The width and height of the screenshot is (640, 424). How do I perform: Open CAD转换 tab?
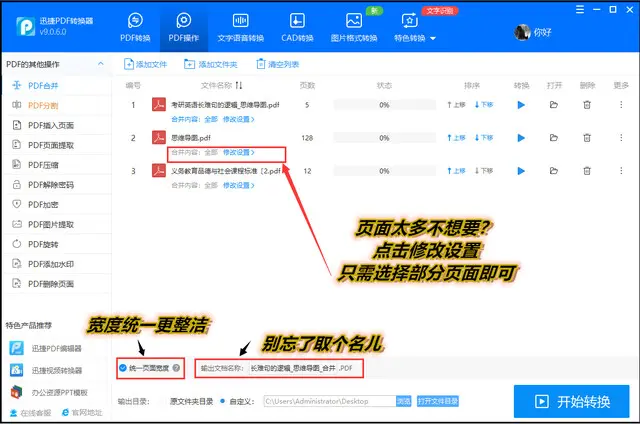[x=297, y=27]
